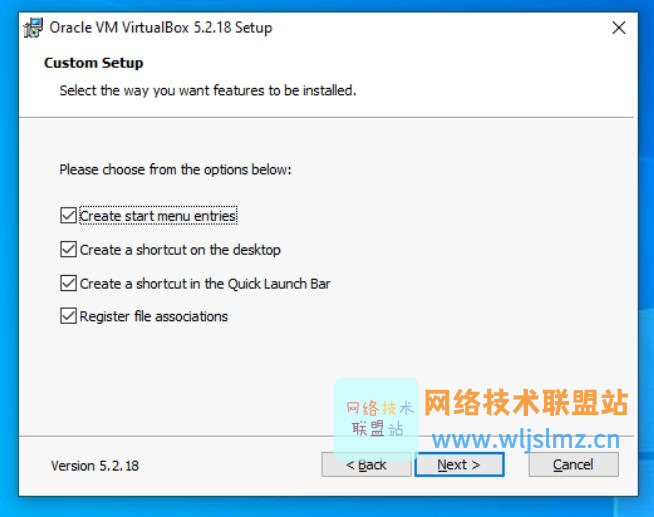
Task: Return to previous page with Back button
Action: (x=366, y=464)
